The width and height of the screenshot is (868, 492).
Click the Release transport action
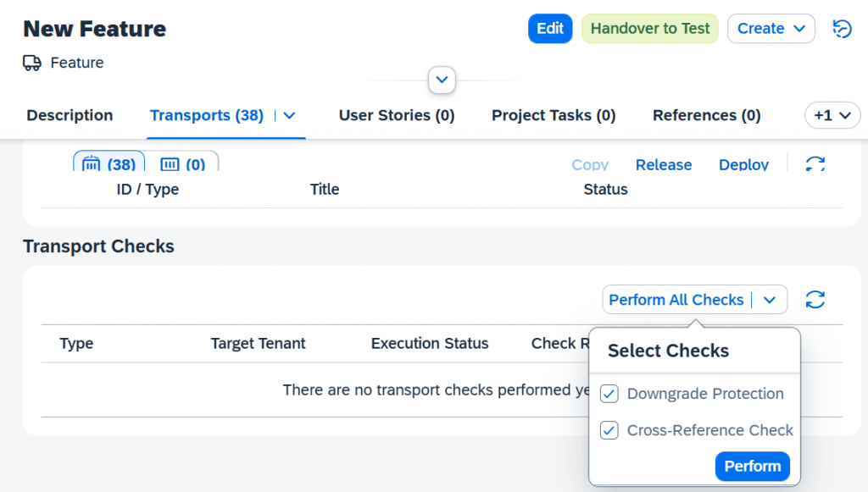coord(664,165)
